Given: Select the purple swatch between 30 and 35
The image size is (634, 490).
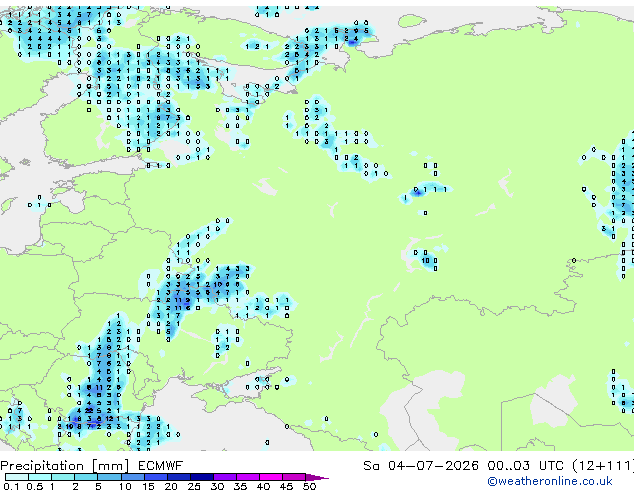Looking at the screenshot, I should (x=225, y=477).
